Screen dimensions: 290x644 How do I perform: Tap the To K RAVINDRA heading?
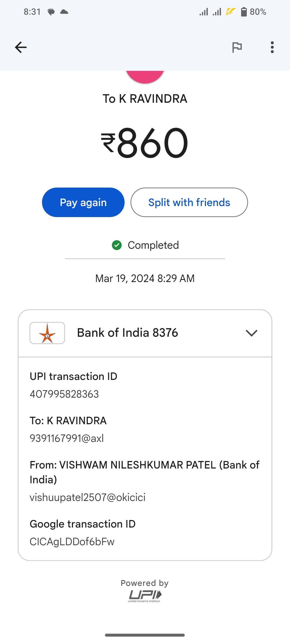(x=145, y=99)
